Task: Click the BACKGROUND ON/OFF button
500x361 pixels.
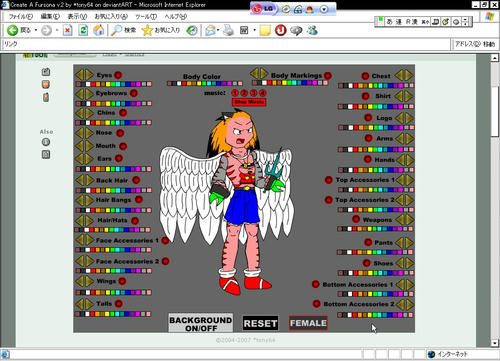Action: point(201,323)
